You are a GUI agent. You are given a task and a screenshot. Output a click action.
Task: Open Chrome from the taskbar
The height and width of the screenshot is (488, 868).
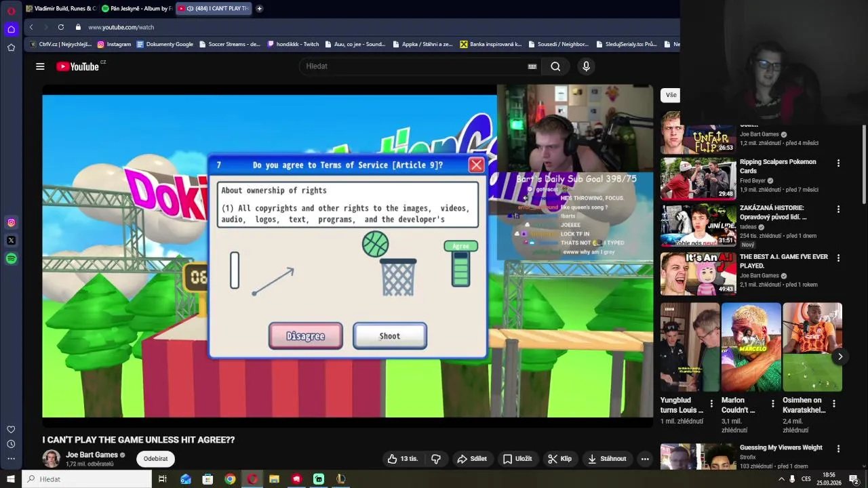(x=230, y=479)
